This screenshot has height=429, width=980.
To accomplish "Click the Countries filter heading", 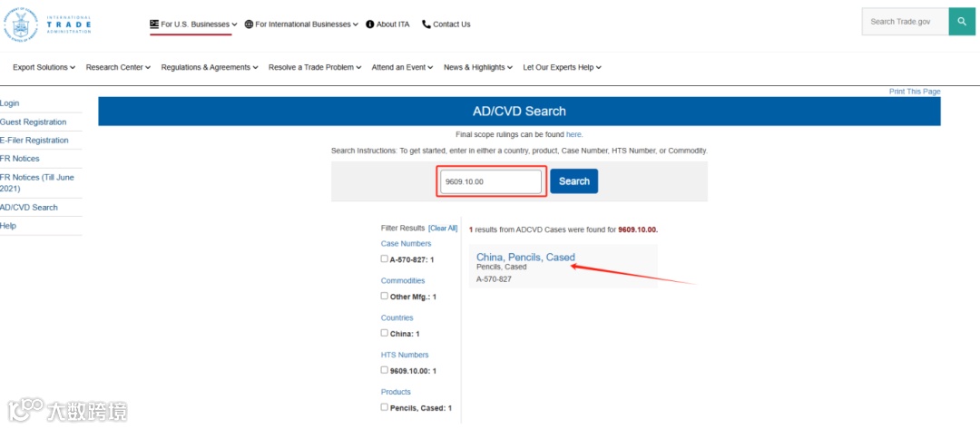I will 397,317.
